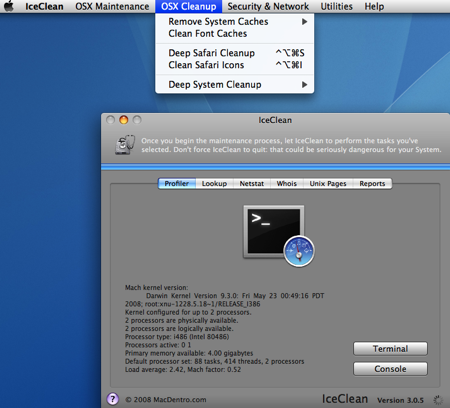Choose Deep Safari Cleanup

coord(234,53)
